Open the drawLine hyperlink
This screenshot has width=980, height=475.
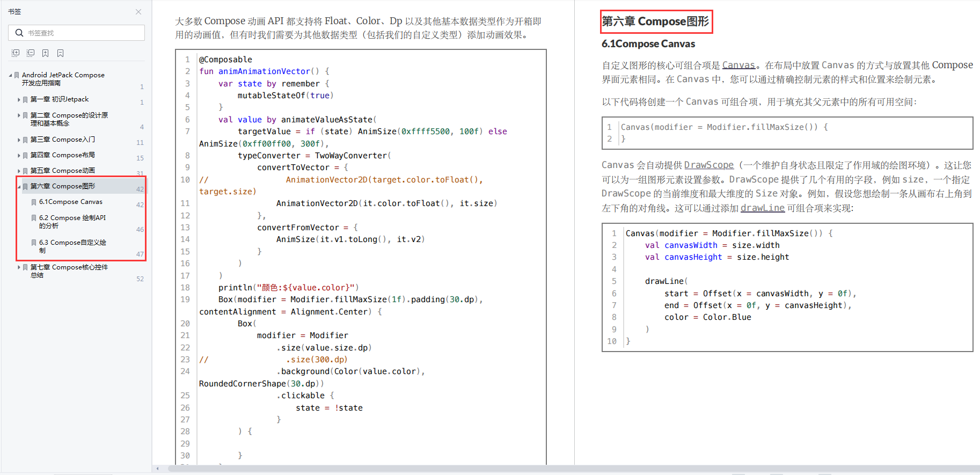coord(763,208)
